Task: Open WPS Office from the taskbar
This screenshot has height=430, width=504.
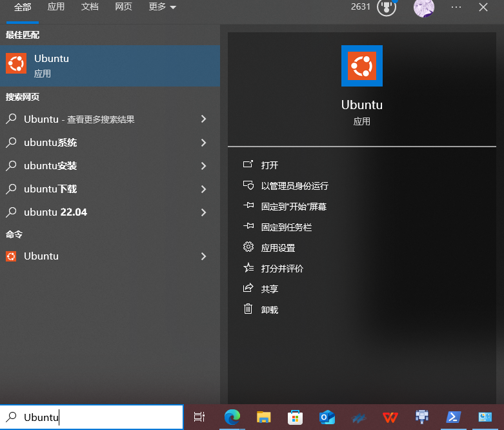Action: tap(390, 418)
